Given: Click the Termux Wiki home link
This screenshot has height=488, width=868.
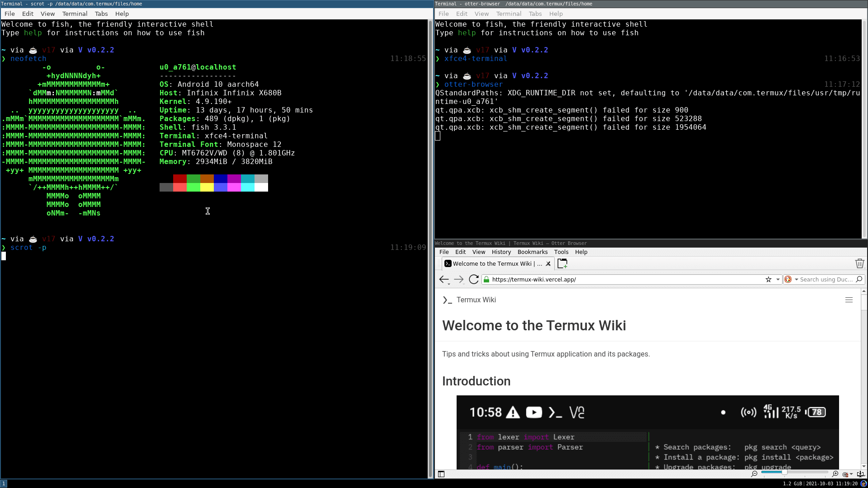Looking at the screenshot, I should pos(476,300).
